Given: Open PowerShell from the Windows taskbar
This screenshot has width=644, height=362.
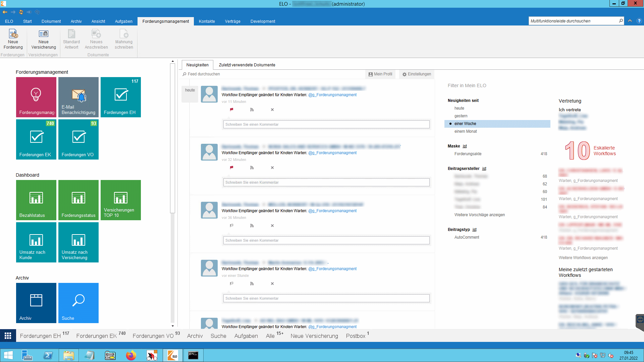Looking at the screenshot, I should tap(48, 355).
